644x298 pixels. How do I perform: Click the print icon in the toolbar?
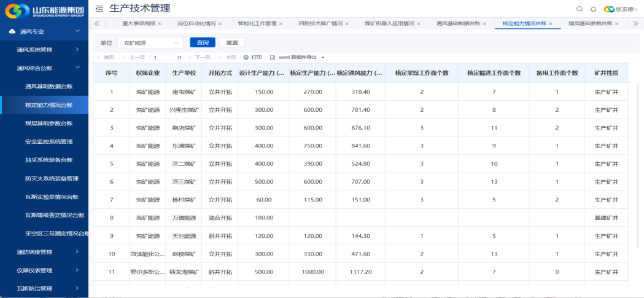pyautogui.click(x=246, y=57)
